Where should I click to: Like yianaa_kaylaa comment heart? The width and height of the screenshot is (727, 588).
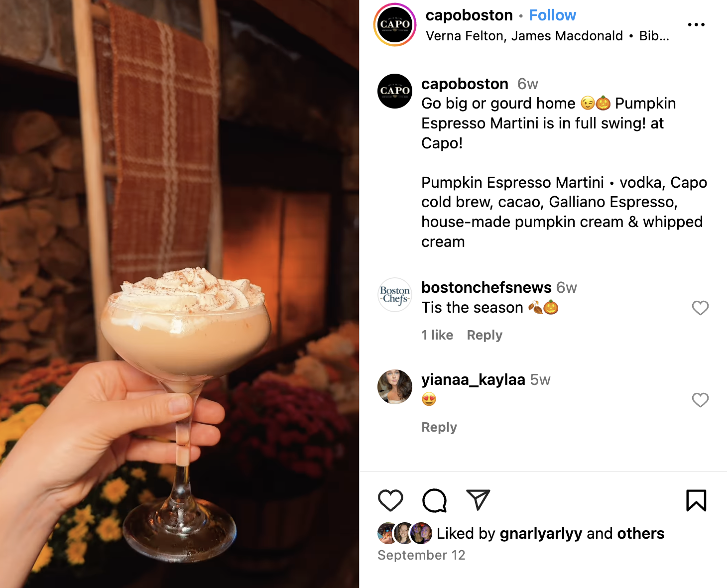pyautogui.click(x=700, y=400)
